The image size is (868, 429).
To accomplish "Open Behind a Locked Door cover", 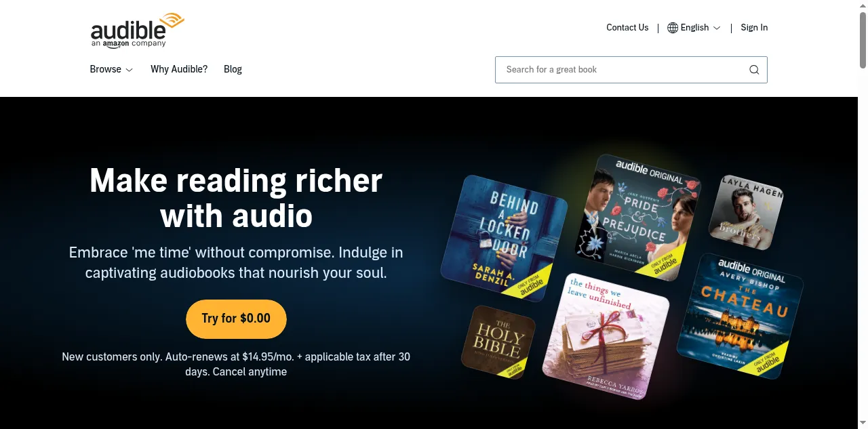I will 504,238.
